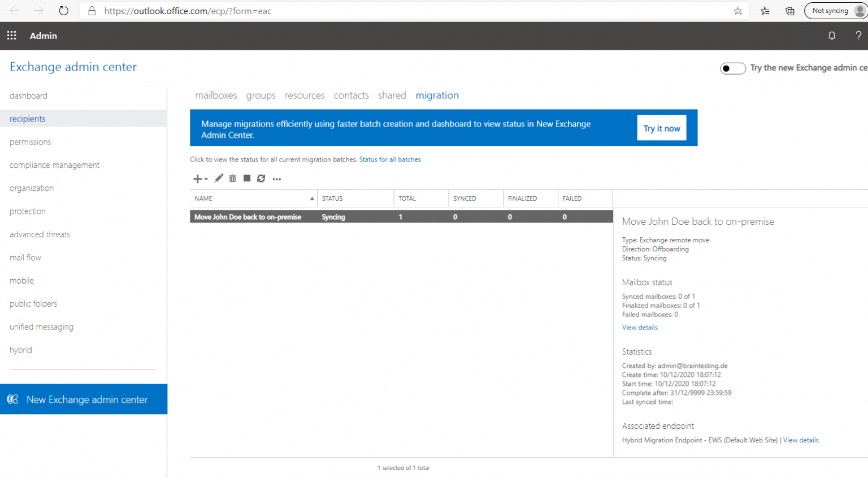Open the Not syncing account control
Screen dimensions: 868x478
[x=831, y=10]
